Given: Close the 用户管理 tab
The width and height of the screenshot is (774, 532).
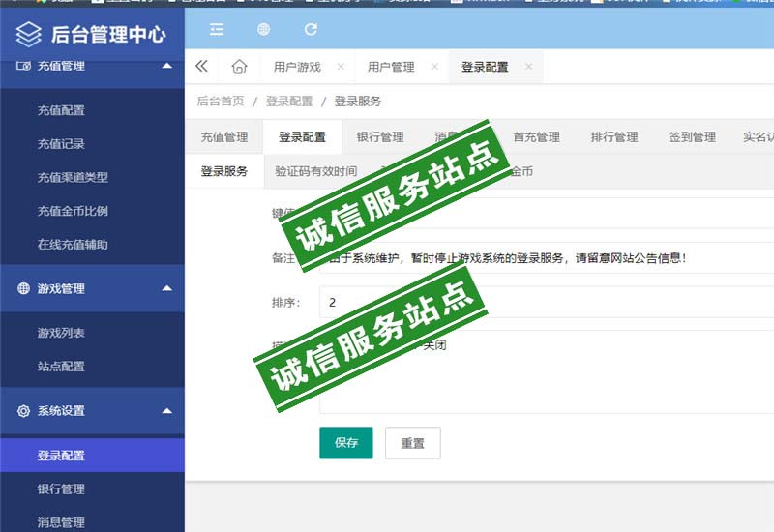Looking at the screenshot, I should tap(434, 67).
